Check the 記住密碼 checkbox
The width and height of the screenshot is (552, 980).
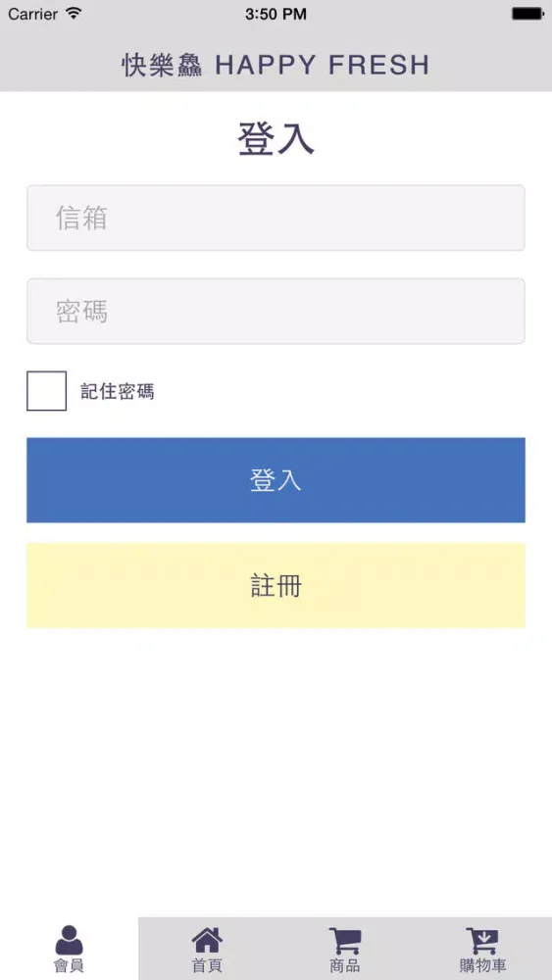pyautogui.click(x=46, y=391)
